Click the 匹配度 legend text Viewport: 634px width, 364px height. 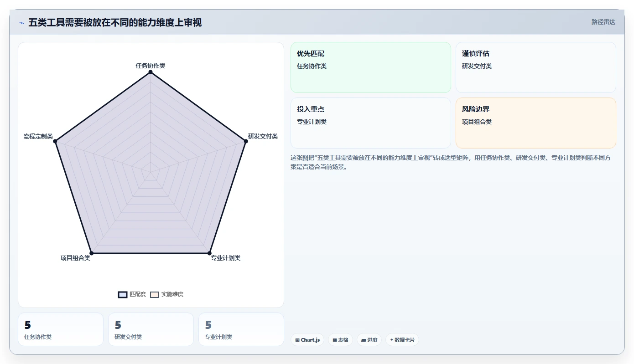(138, 294)
